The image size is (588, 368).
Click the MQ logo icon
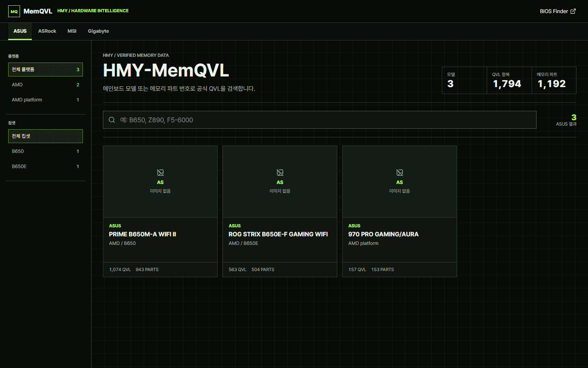(14, 11)
